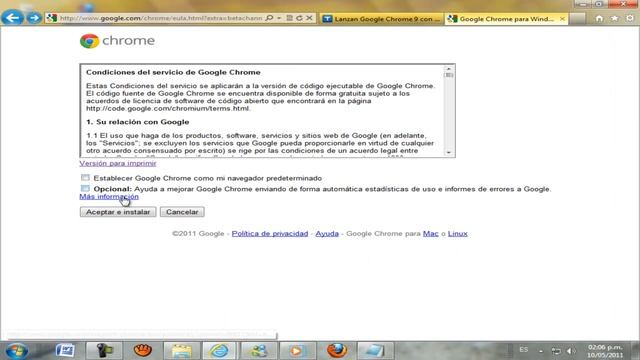Open the orange baseball-glove taskbar app
This screenshot has height=360, width=640.
point(143,351)
